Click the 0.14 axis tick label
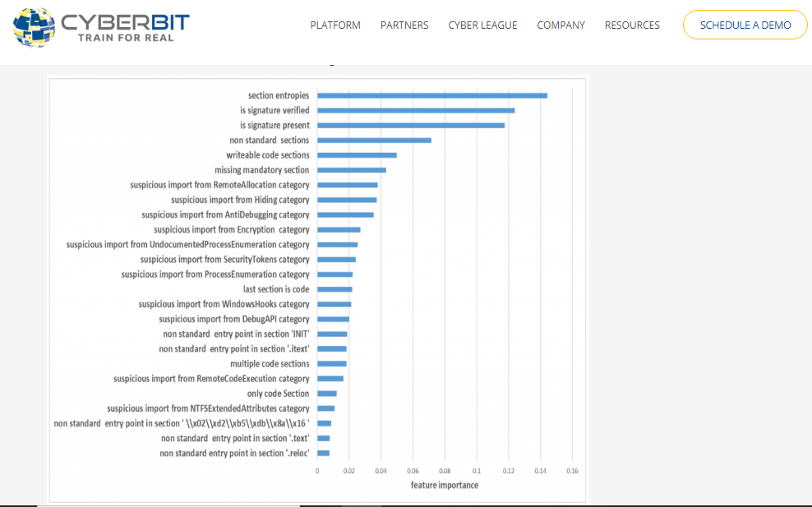 click(540, 471)
